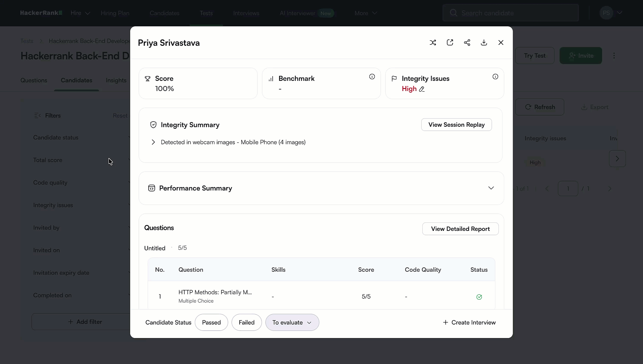Open the Questions tab

[34, 80]
